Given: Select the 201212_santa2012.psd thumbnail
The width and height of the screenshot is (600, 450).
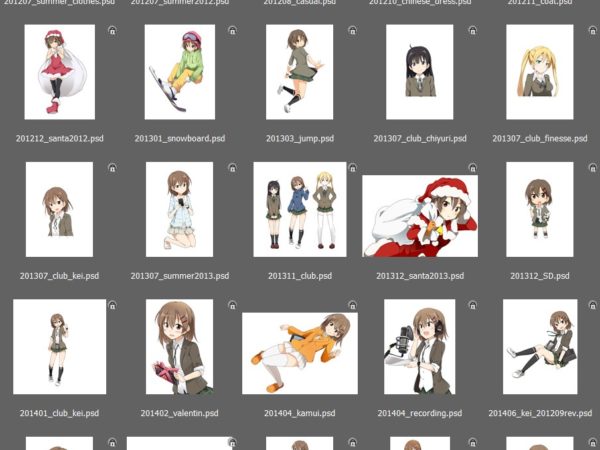Looking at the screenshot, I should [60, 72].
